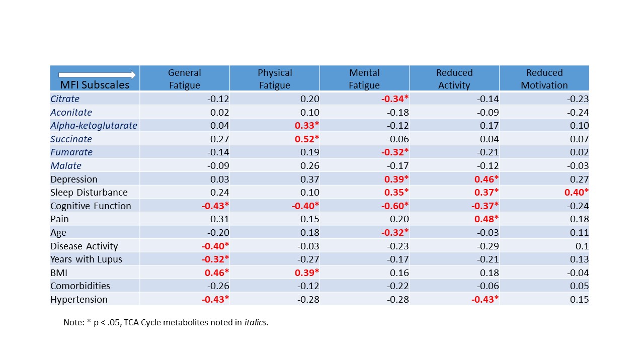
Task: Select the Pain Reduced Activity value 0.48*
Action: [487, 219]
